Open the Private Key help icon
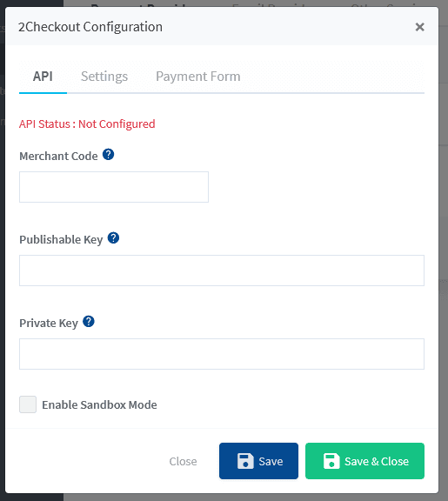Image resolution: width=448 pixels, height=501 pixels. pyautogui.click(x=89, y=322)
